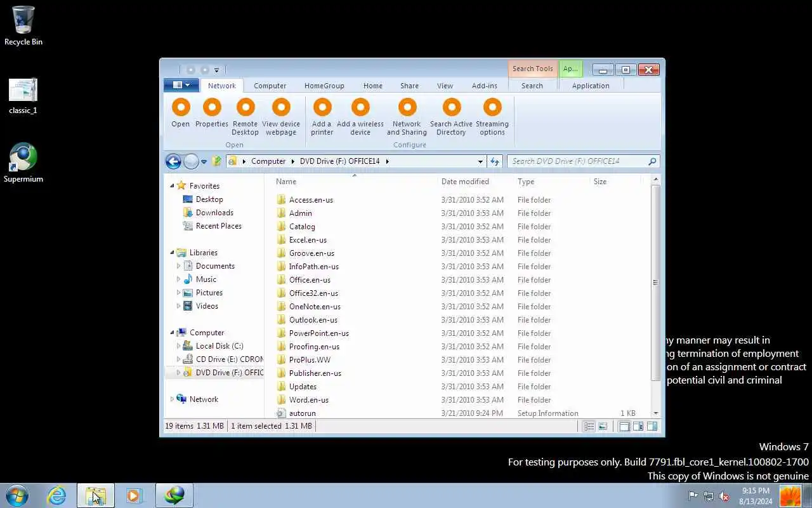Click Add a wireless device icon
Viewport: 812px width, 508px height.
click(360, 107)
